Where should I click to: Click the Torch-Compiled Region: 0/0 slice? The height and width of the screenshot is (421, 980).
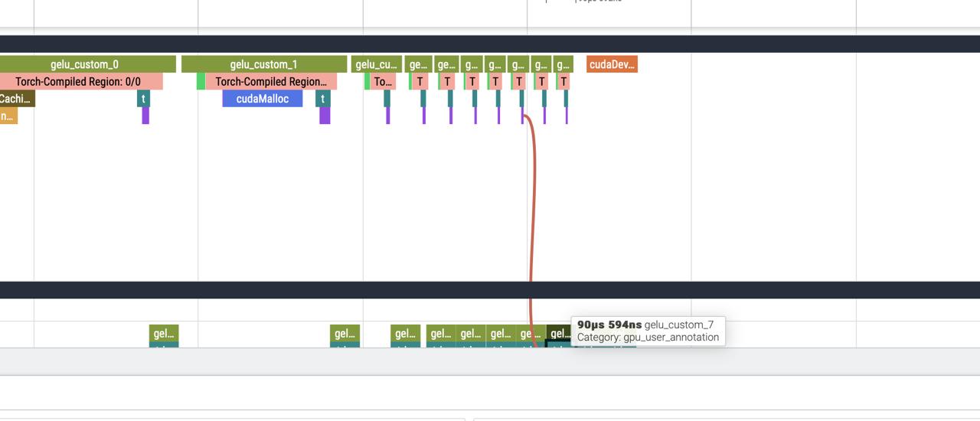click(x=78, y=82)
